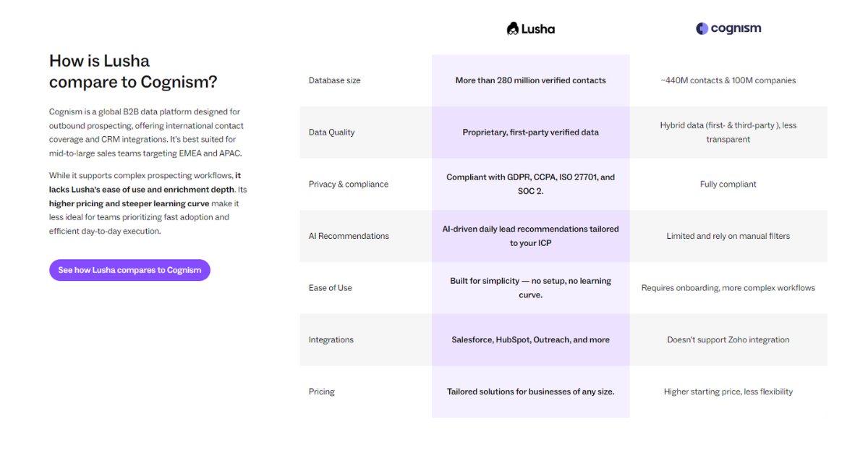The width and height of the screenshot is (868, 456).
Task: Click the "Limited and rely on manual filters" text
Action: click(x=728, y=236)
